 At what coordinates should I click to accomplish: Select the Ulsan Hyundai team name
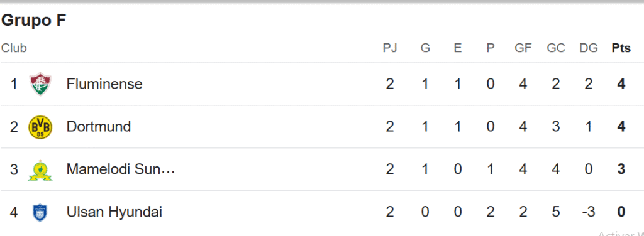click(114, 212)
